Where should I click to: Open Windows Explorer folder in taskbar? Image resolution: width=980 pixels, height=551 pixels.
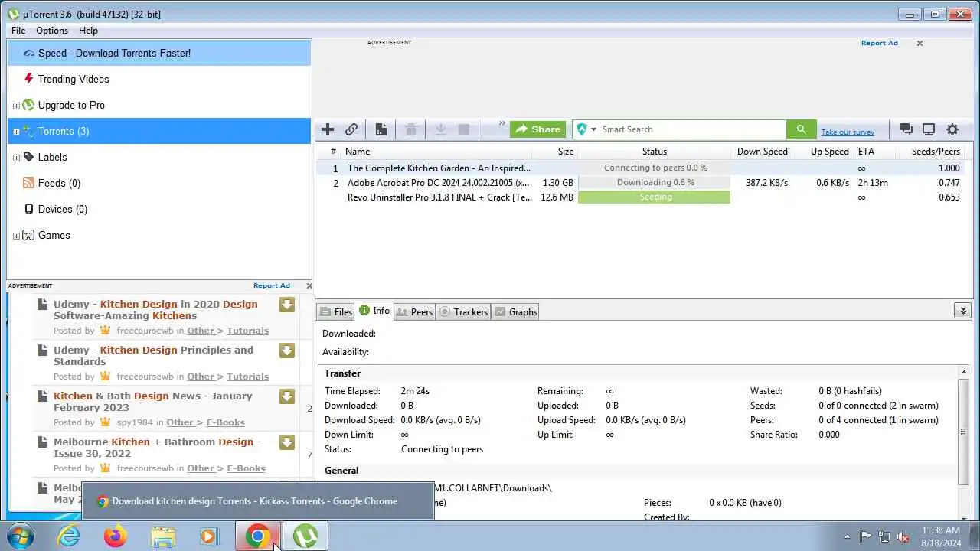[162, 536]
